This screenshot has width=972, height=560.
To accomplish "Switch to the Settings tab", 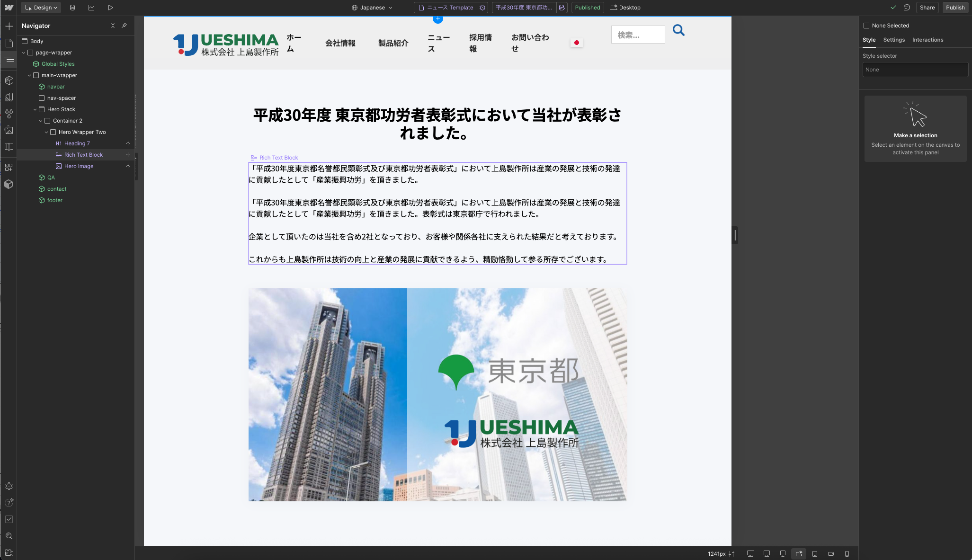I will click(x=894, y=40).
